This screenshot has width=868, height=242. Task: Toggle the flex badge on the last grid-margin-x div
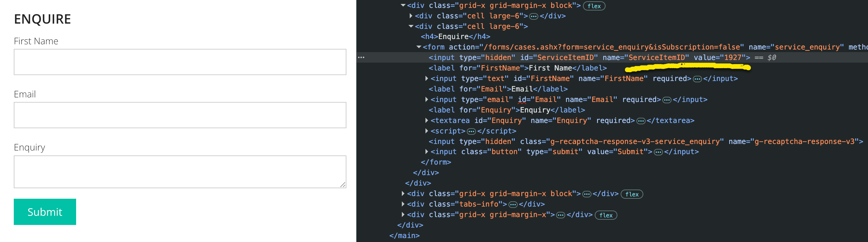tap(606, 215)
